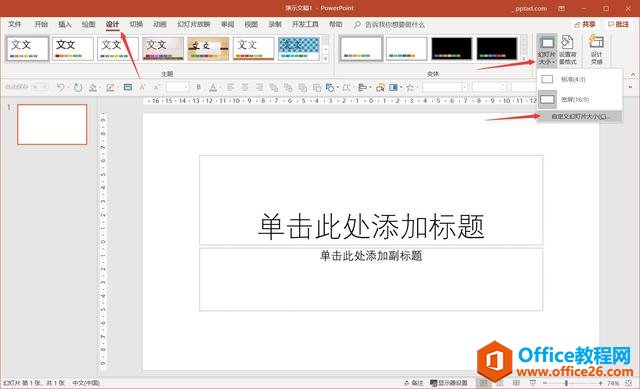Open the 动画 (Animations) tab

point(160,24)
